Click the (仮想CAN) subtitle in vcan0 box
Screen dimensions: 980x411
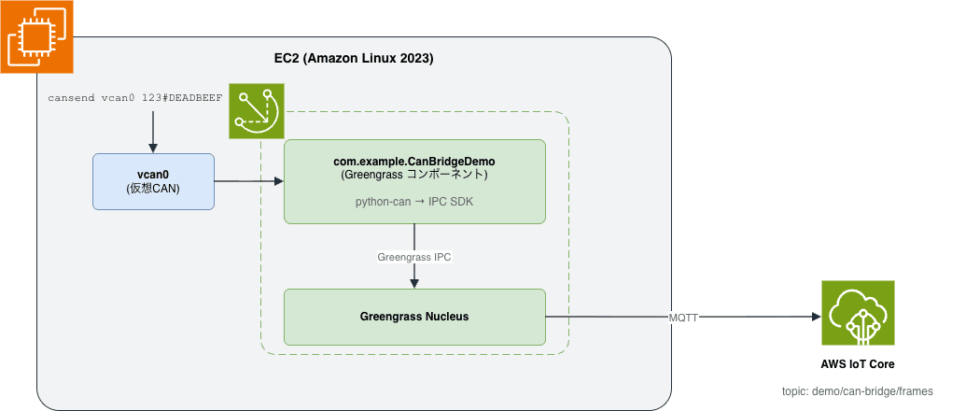coord(153,188)
